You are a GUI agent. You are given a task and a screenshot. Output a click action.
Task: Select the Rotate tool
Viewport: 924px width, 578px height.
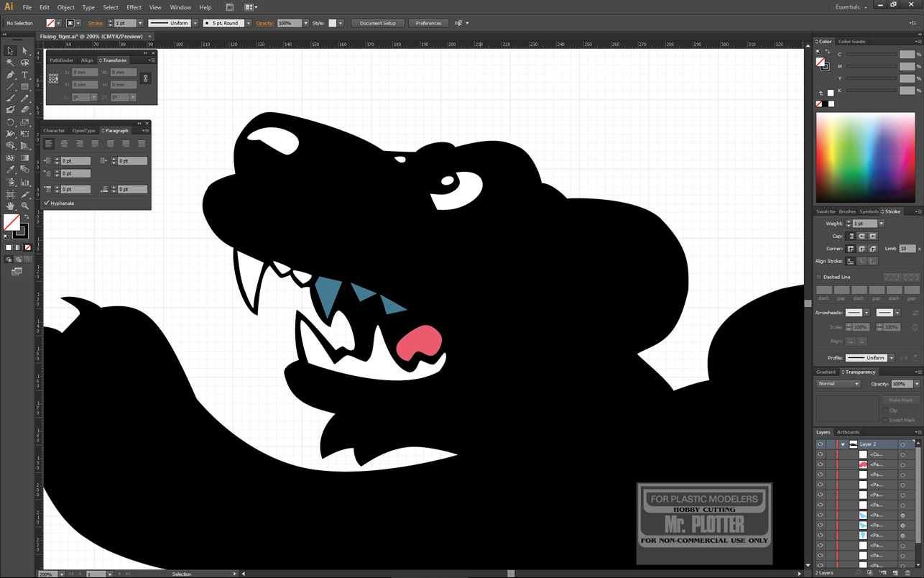[10, 122]
